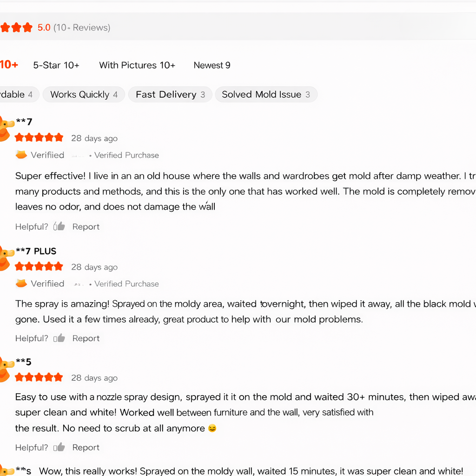Viewport: 476px width, 476px height.
Task: Click five-star rating on **5 review
Action: pos(39,377)
